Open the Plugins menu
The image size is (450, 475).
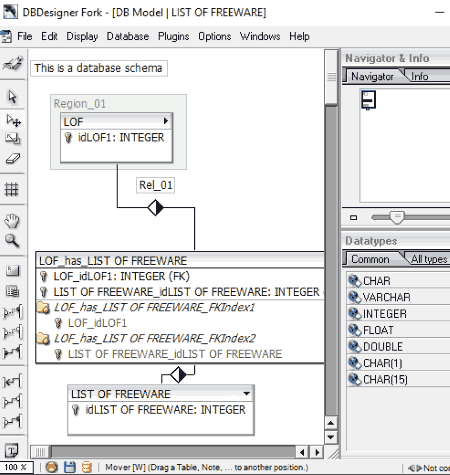tap(173, 36)
